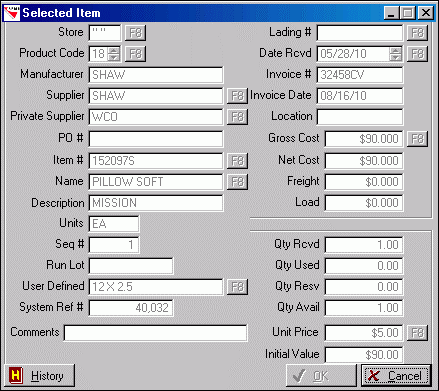Click the Freight field showing $0.000
This screenshot has height=391, width=439.
[364, 182]
